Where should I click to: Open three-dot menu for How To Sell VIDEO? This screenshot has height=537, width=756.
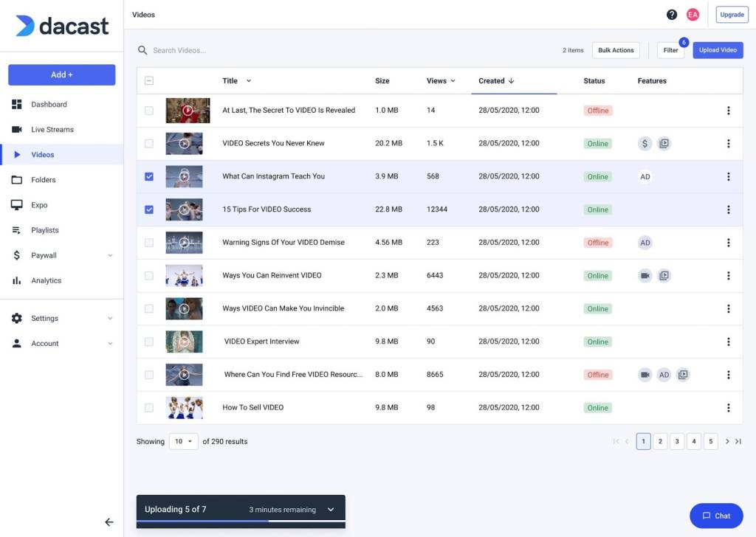(x=728, y=408)
